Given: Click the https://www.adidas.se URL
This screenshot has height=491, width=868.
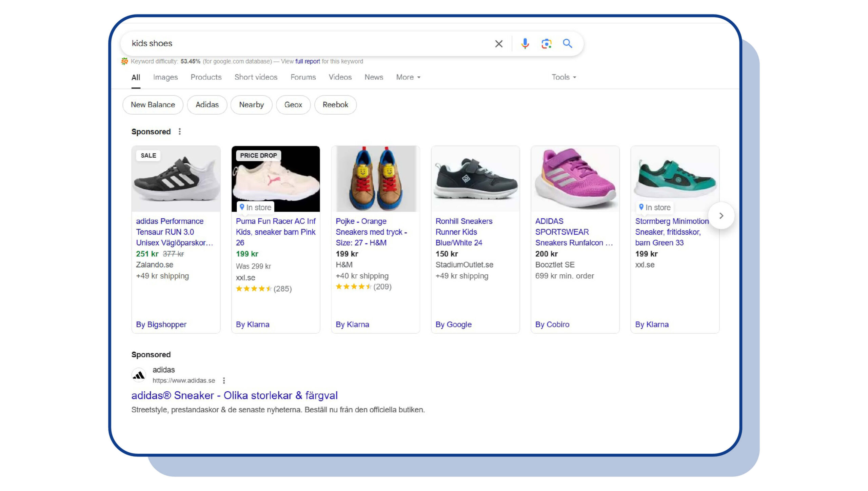Looking at the screenshot, I should click(x=184, y=380).
